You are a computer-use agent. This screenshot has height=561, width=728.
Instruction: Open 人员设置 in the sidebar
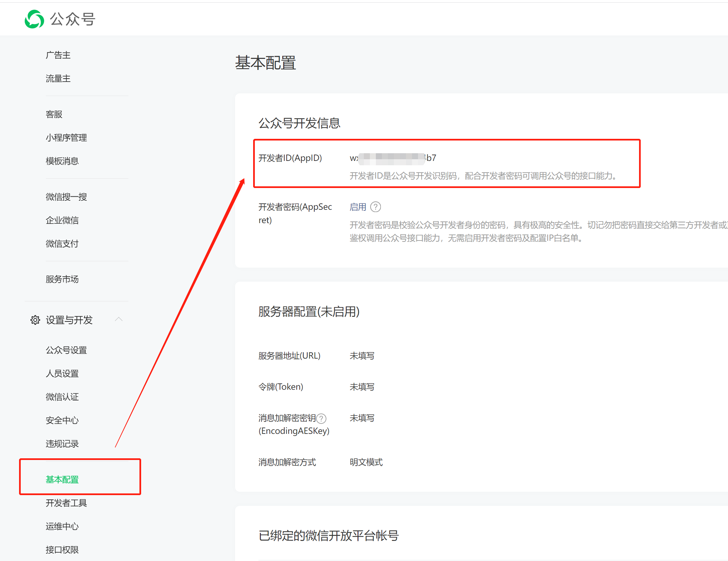coord(62,374)
